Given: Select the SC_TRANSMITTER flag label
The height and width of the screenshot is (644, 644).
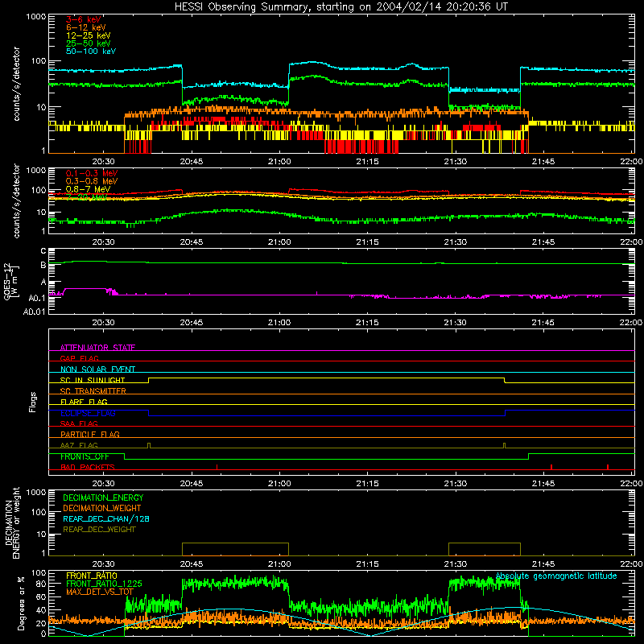Looking at the screenshot, I should (x=93, y=391).
